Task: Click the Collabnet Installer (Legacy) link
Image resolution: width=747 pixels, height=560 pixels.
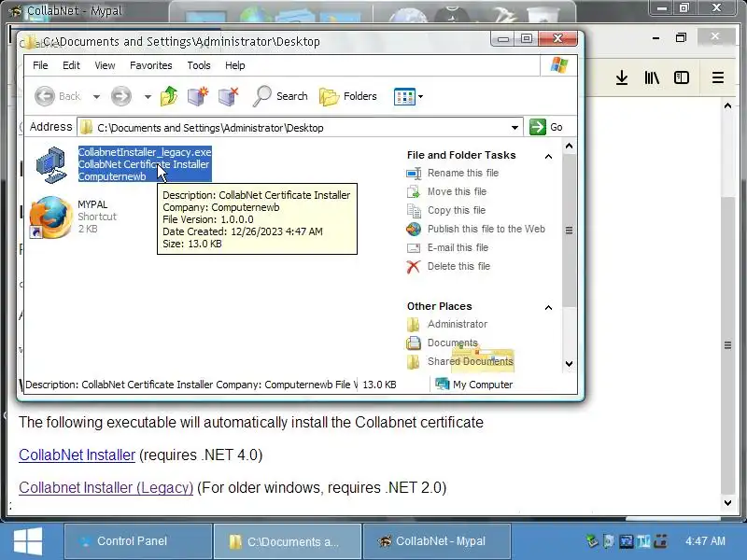Action: (106, 487)
